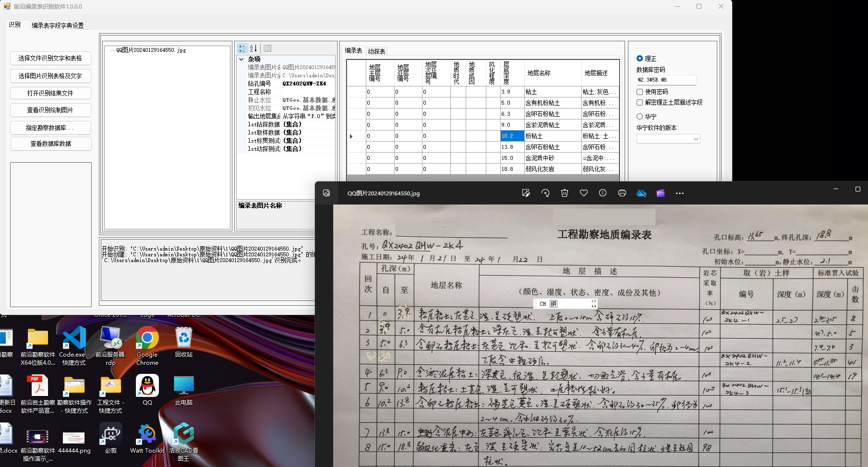The height and width of the screenshot is (467, 868).
Task: Open Watt Toolkit desktop shortcut
Action: [x=147, y=438]
